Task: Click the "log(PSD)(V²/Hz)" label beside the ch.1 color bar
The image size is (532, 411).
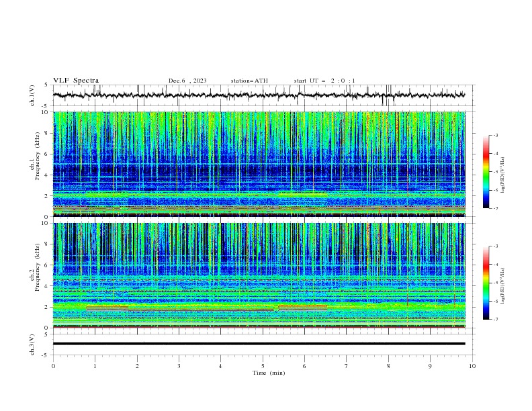Action: click(503, 175)
